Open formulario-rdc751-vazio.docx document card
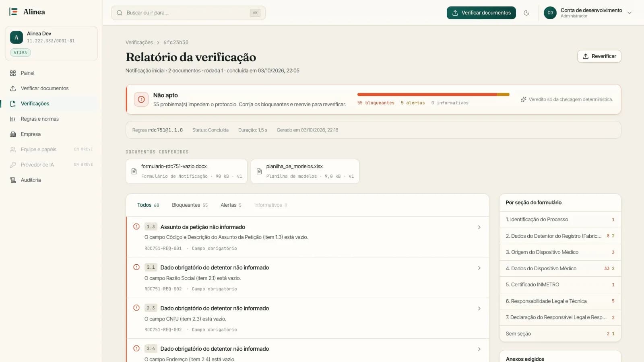This screenshot has height=362, width=644. (x=187, y=171)
